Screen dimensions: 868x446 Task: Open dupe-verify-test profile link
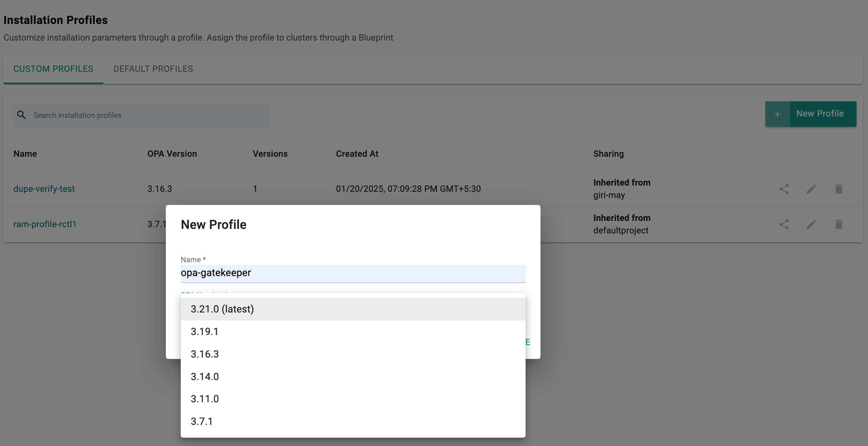pos(44,189)
